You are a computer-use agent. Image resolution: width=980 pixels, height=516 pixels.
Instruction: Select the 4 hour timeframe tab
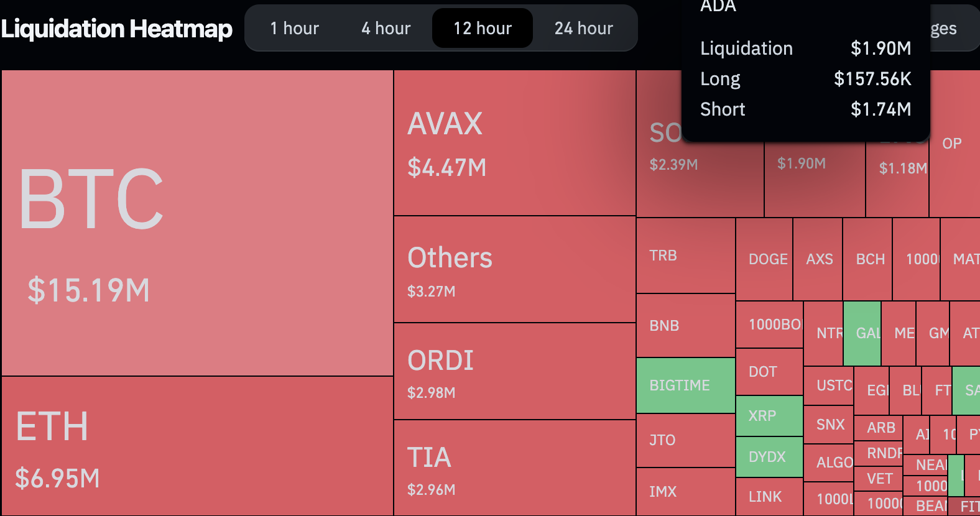point(386,29)
